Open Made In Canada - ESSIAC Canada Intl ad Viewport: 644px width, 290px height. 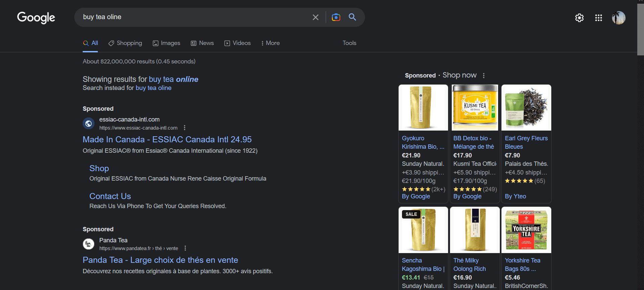pos(167,139)
